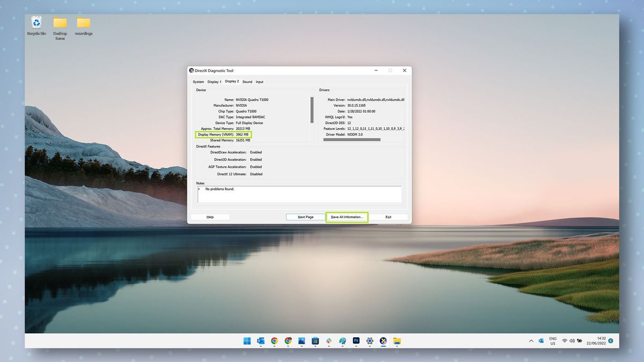Expand the hidden icons tray chevron
644x362 pixels.
tap(530, 341)
